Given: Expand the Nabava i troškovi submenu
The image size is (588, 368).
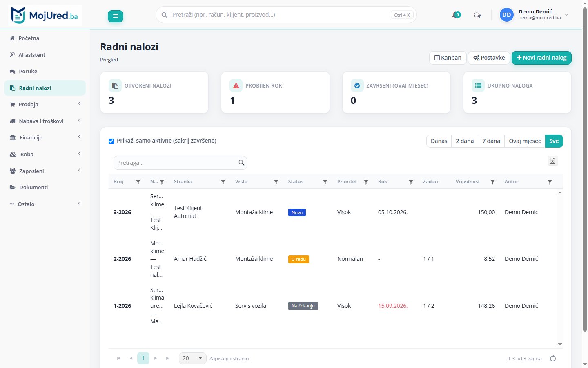Looking at the screenshot, I should (x=45, y=121).
